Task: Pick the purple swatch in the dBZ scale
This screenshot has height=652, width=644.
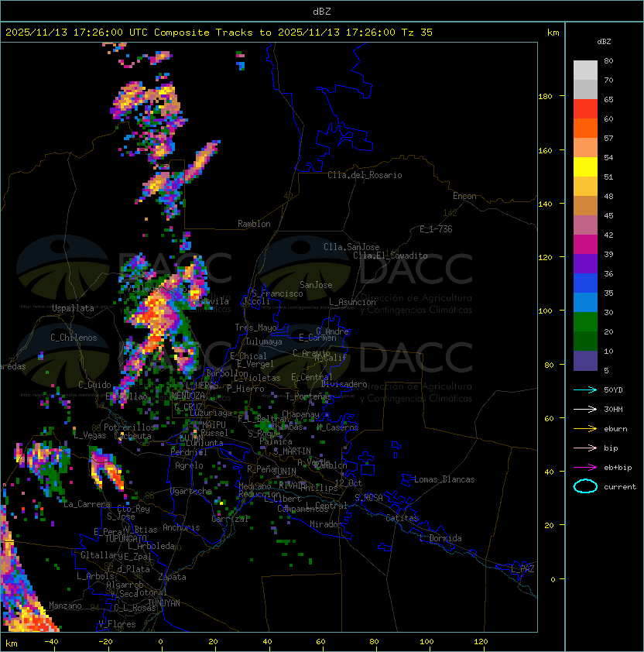Action: (x=585, y=264)
